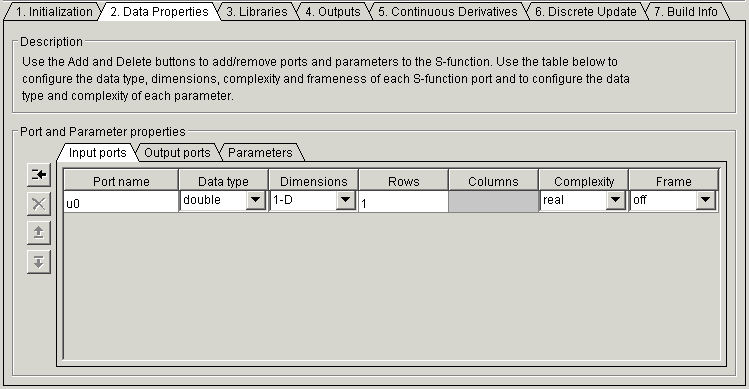Open the Parameters sub-tab
This screenshot has width=749, height=389.
click(x=260, y=152)
